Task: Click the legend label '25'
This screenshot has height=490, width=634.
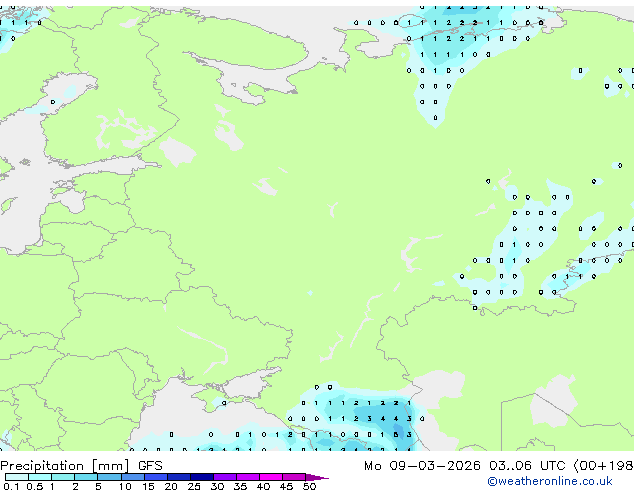Action: point(194,486)
